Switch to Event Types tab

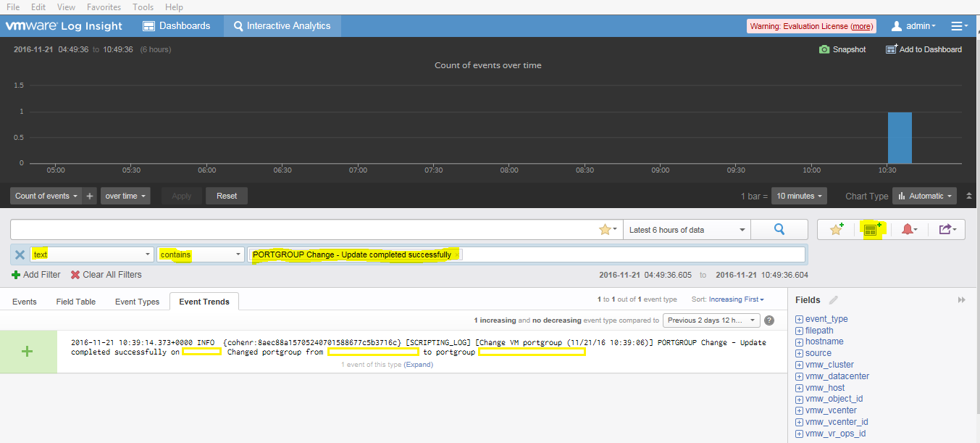click(138, 302)
